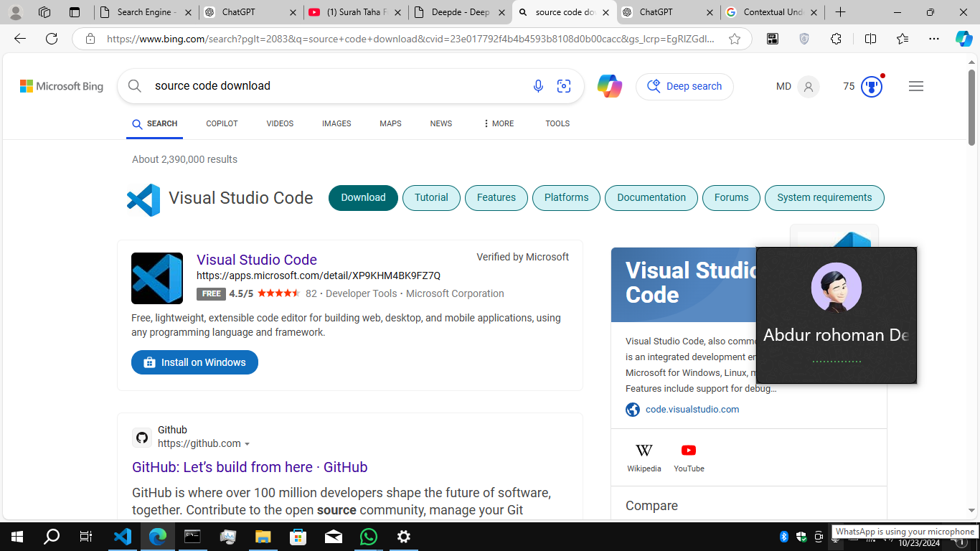980x551 pixels.
Task: Switch to the COPILOT tab
Action: tap(222, 123)
